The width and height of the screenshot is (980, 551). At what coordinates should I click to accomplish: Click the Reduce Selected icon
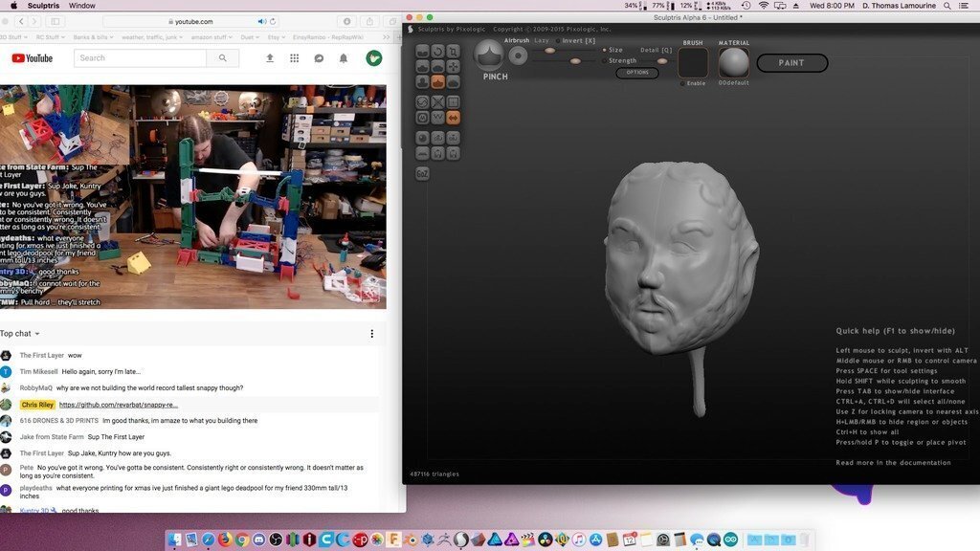coord(437,101)
